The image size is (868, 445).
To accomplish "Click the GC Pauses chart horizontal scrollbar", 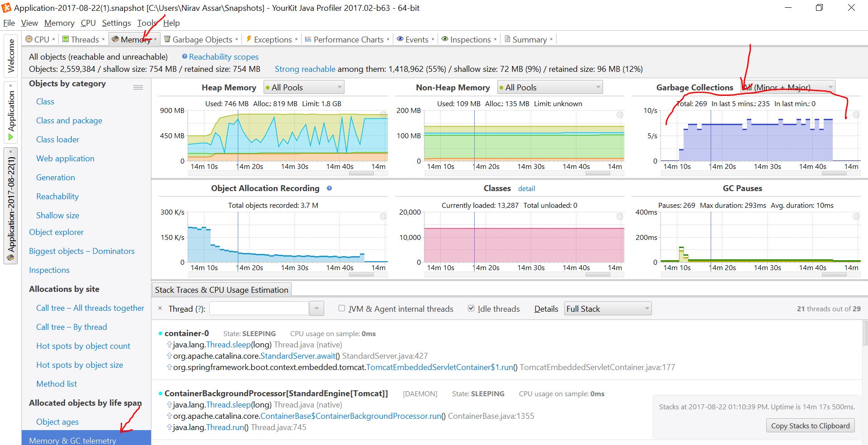I will point(835,275).
